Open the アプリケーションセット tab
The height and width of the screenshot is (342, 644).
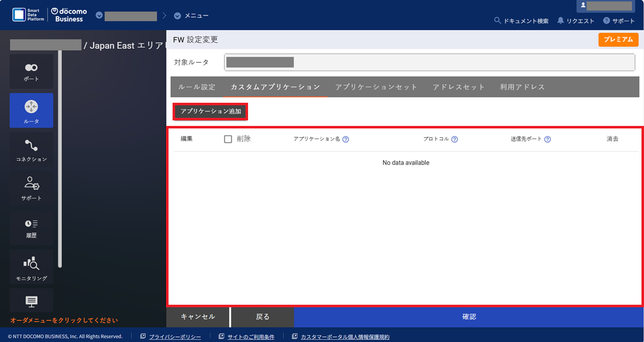coord(376,87)
